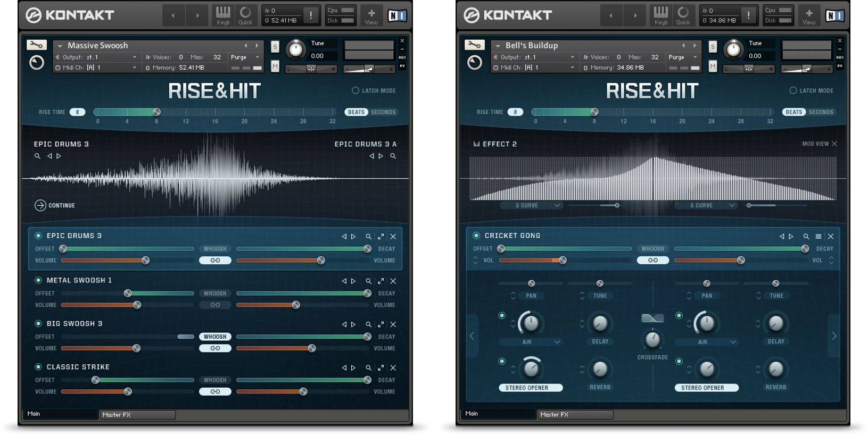The image size is (868, 435).
Task: Page left with arrow in Cricket Gong panel
Action: (472, 336)
